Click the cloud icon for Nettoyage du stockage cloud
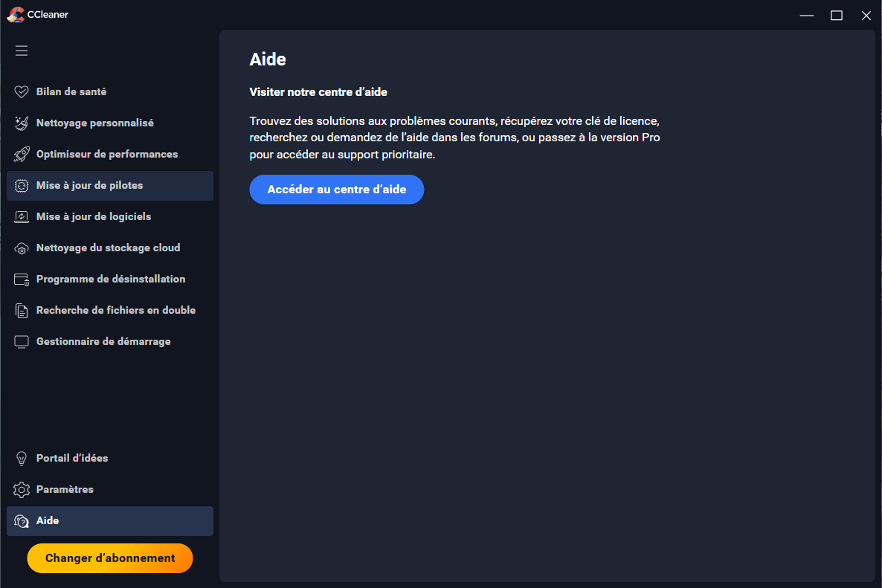Screen dimensions: 882x588 [22, 248]
